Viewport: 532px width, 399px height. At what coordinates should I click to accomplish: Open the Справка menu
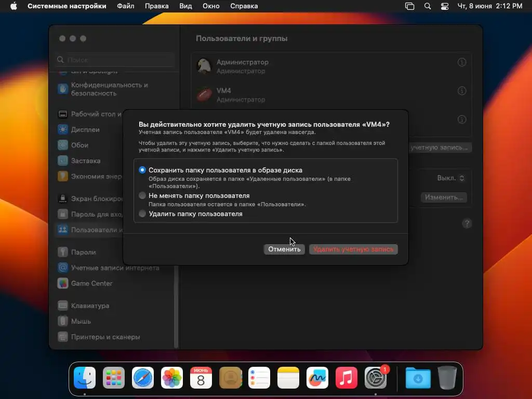244,6
